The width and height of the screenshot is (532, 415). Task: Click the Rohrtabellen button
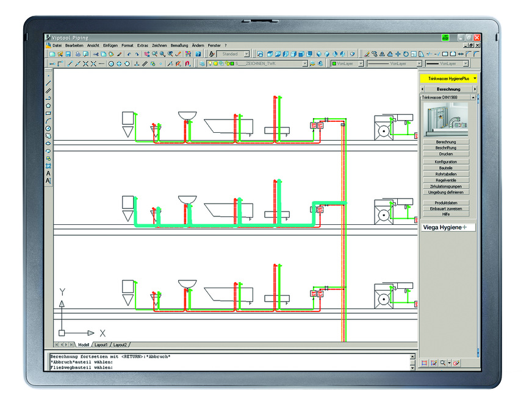point(446,174)
